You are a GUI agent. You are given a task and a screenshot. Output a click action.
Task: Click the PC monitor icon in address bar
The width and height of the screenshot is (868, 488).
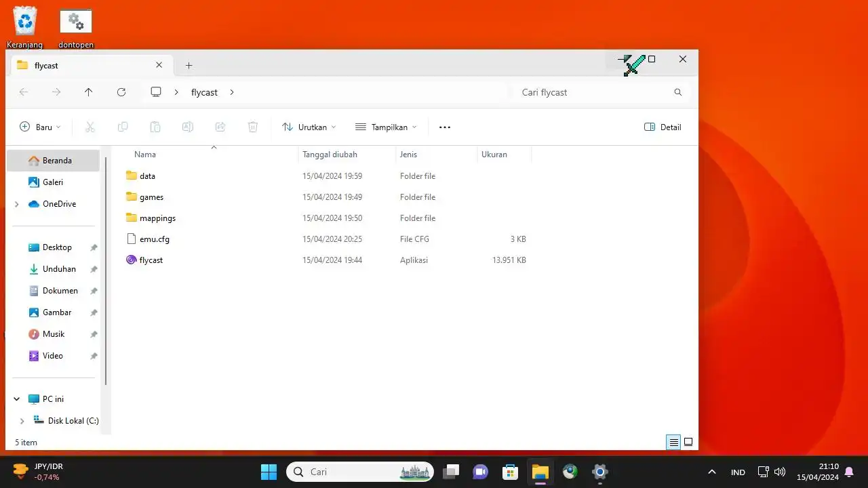click(156, 92)
